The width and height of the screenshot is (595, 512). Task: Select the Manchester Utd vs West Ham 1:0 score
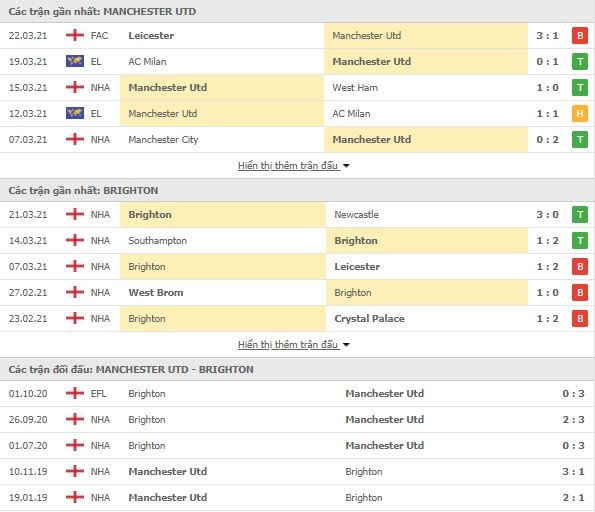[x=547, y=88]
